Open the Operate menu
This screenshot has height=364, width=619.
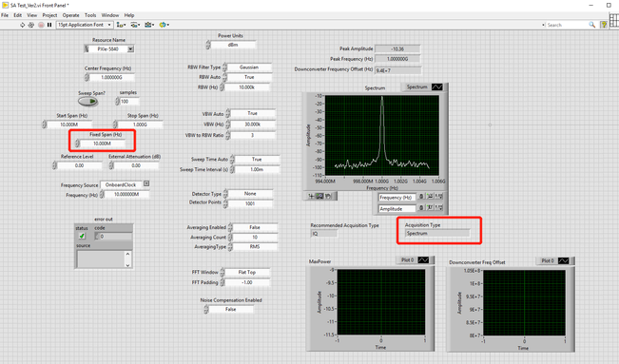71,15
